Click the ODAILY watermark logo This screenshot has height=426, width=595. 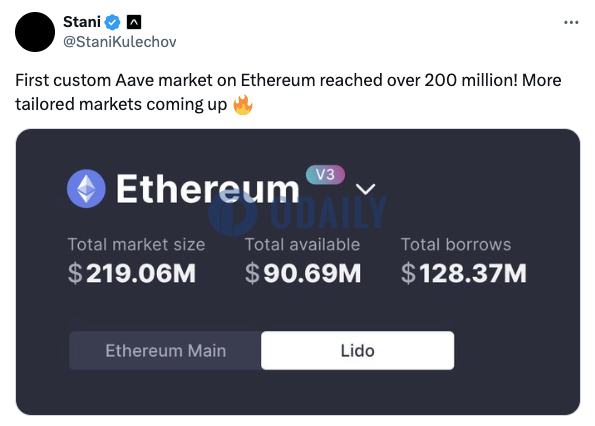(x=297, y=212)
